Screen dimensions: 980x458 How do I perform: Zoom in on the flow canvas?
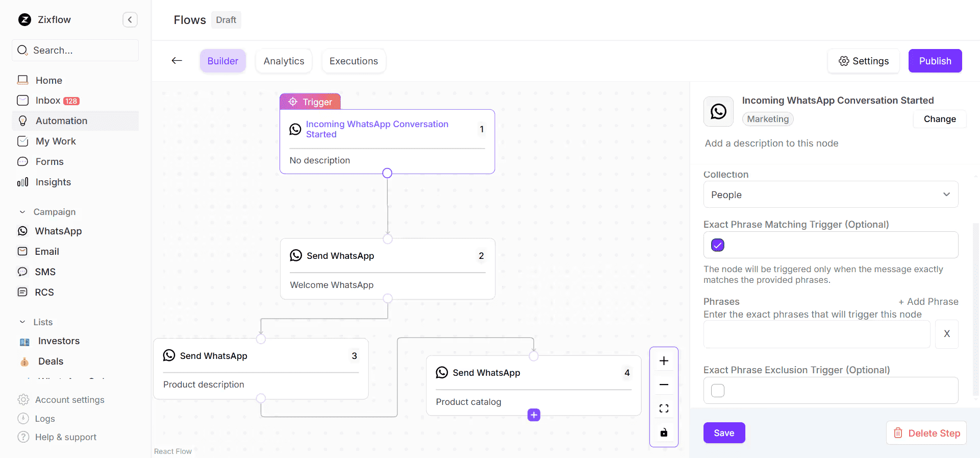tap(664, 361)
